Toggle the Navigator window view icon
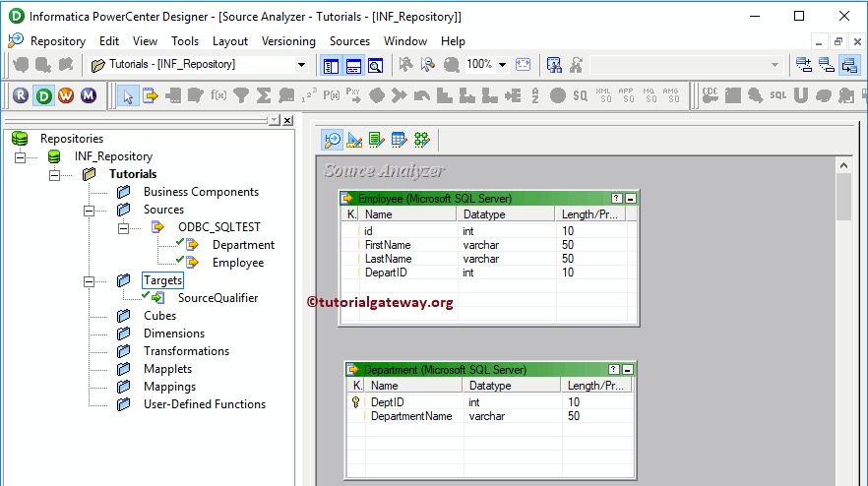Viewport: 868px width, 486px height. click(331, 66)
